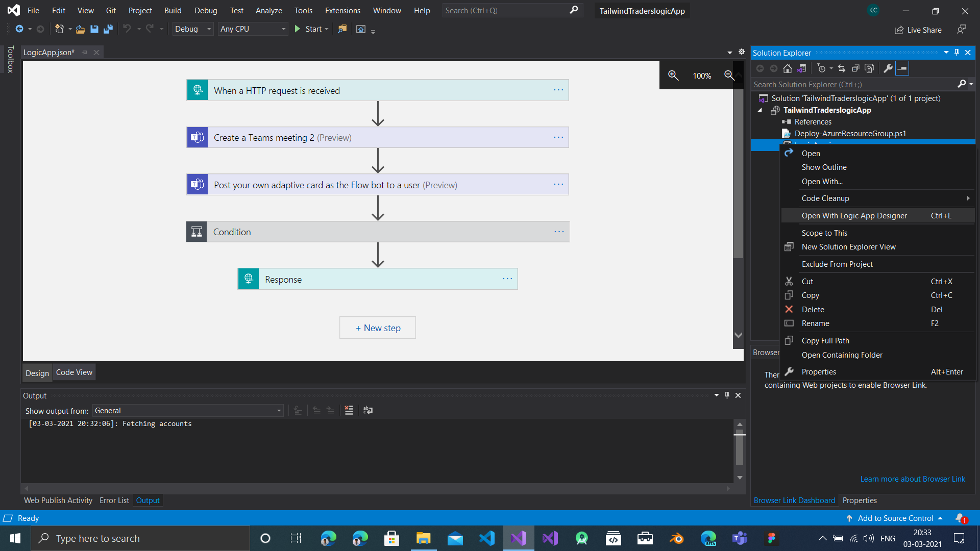Select Open Containing Folder from context menu

(843, 355)
